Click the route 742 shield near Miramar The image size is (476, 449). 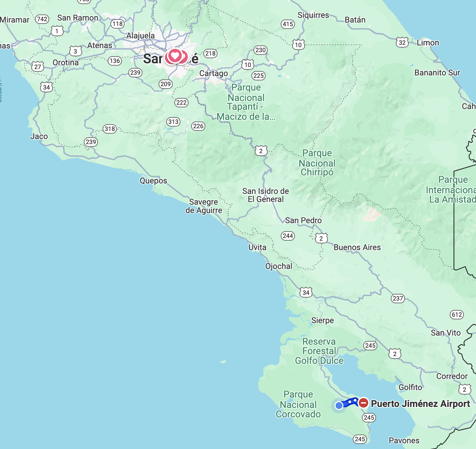tap(42, 19)
